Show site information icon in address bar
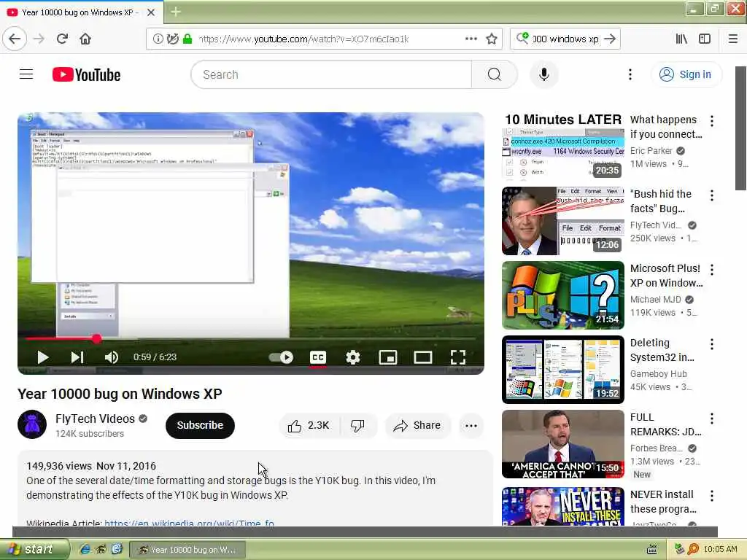747x560 pixels. [158, 39]
